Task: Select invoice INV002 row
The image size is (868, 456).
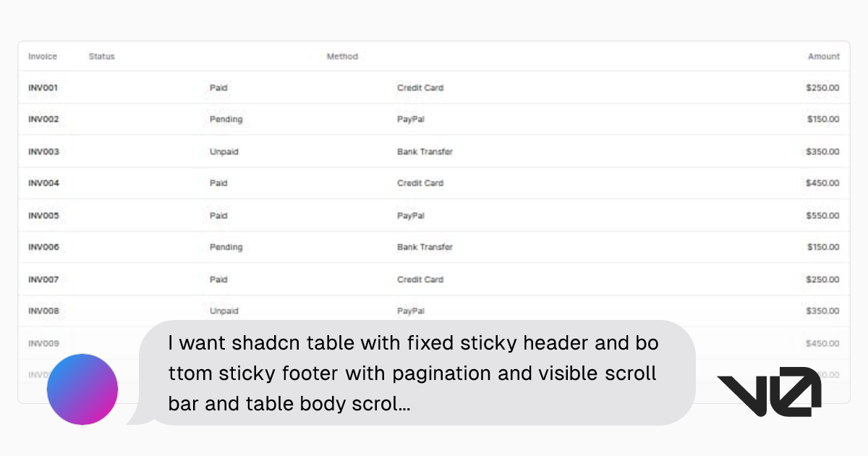Action: click(43, 119)
